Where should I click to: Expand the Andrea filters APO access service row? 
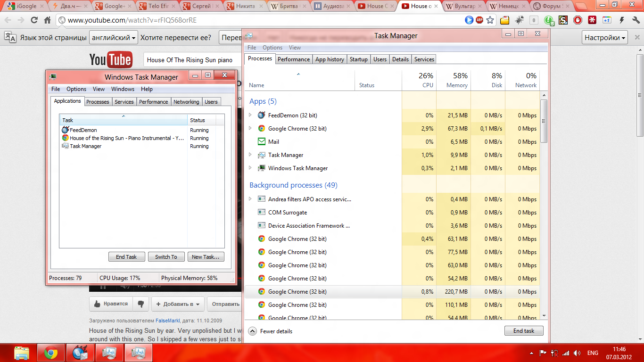[x=250, y=199]
